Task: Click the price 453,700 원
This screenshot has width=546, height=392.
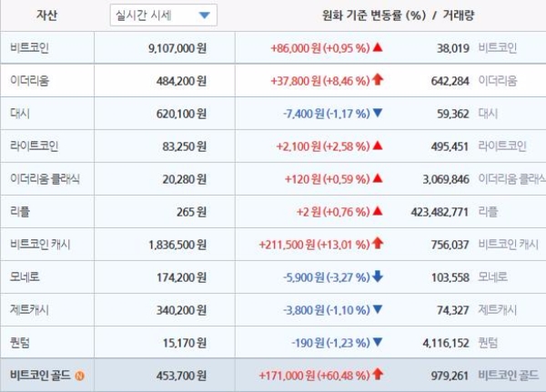Action: click(x=181, y=376)
